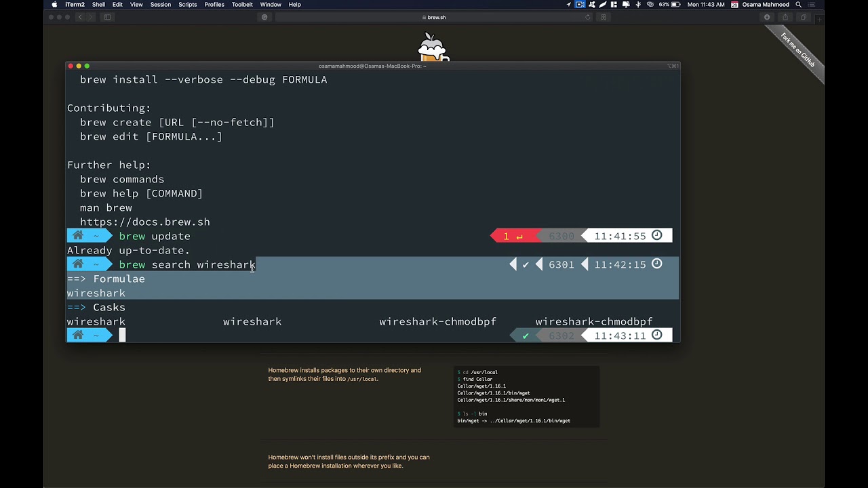Click the Osama Mahmood user name
The width and height of the screenshot is (868, 488).
point(766,5)
